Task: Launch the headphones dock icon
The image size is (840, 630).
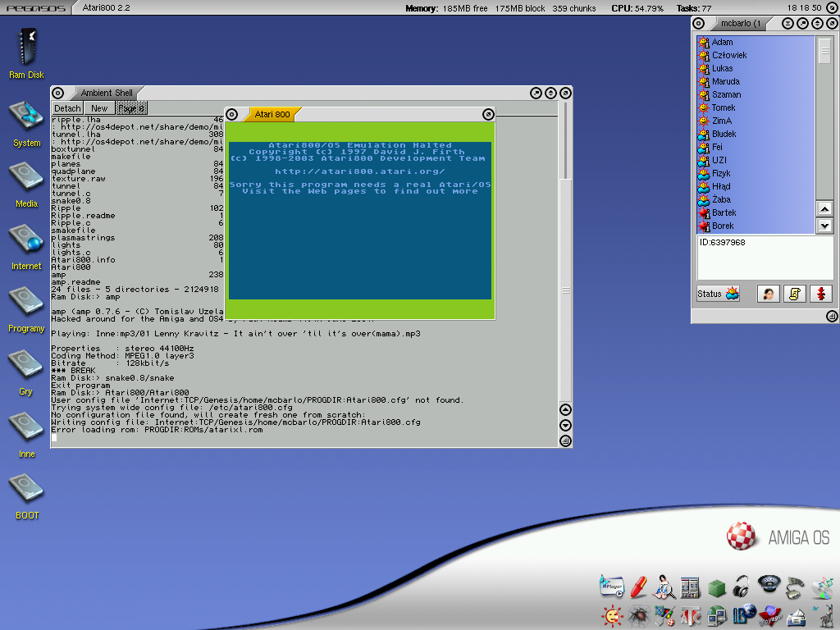Action: tap(742, 587)
